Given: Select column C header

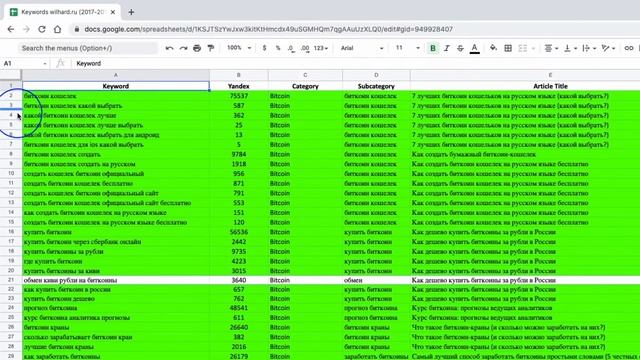Looking at the screenshot, I should (305, 75).
